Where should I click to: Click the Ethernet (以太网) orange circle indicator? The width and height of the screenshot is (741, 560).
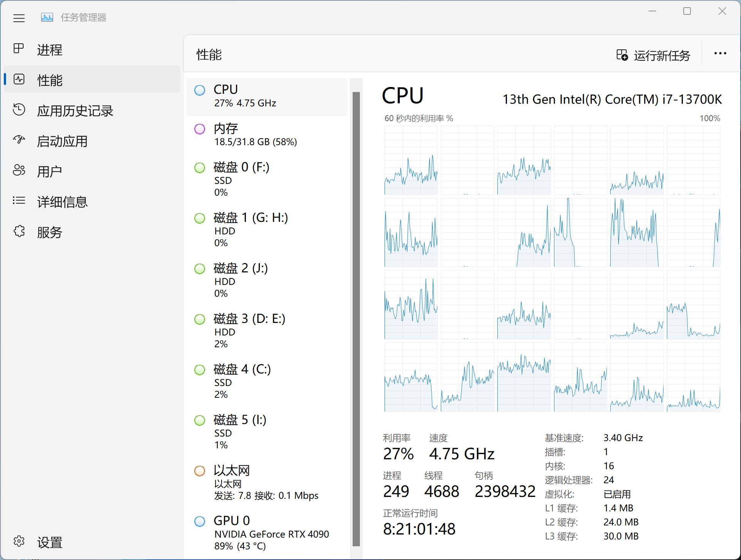[x=199, y=471]
